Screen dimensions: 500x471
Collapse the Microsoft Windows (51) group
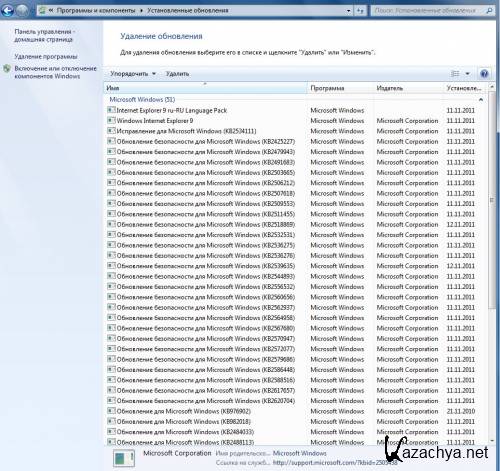click(481, 100)
